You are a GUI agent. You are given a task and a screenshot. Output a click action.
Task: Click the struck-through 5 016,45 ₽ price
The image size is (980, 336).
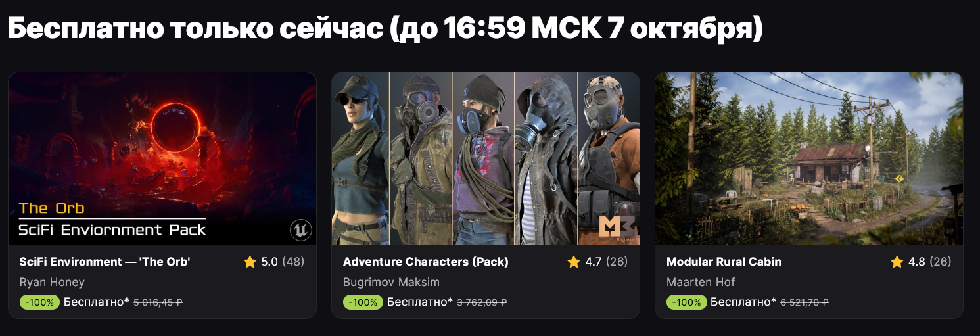[x=158, y=302]
